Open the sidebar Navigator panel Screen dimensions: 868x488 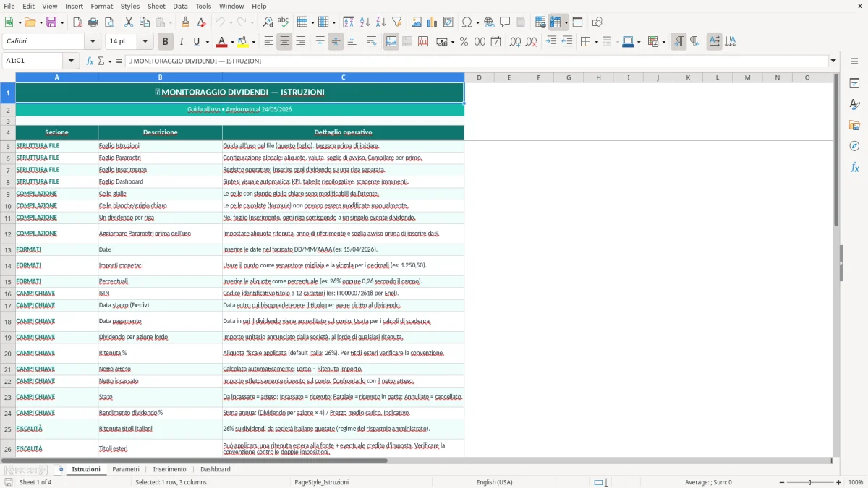pyautogui.click(x=854, y=146)
